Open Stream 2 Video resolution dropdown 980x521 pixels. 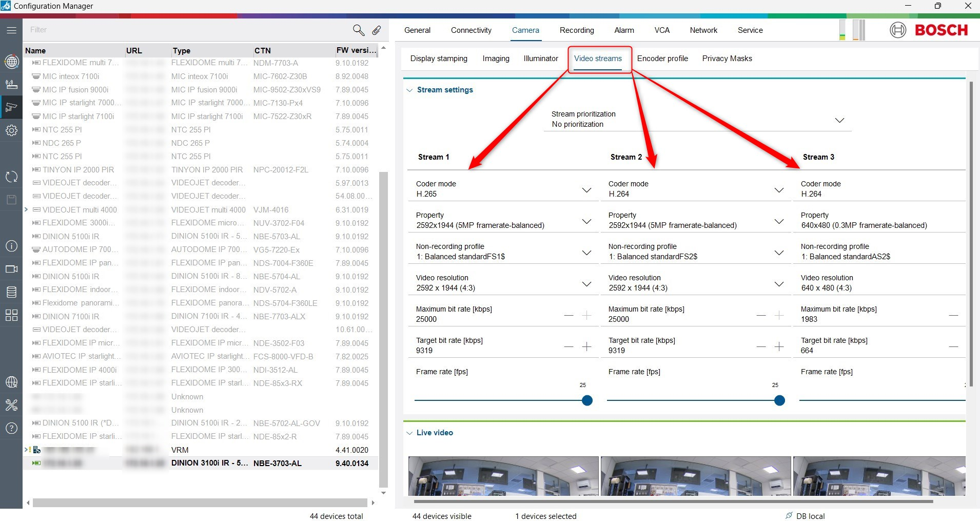[779, 284]
